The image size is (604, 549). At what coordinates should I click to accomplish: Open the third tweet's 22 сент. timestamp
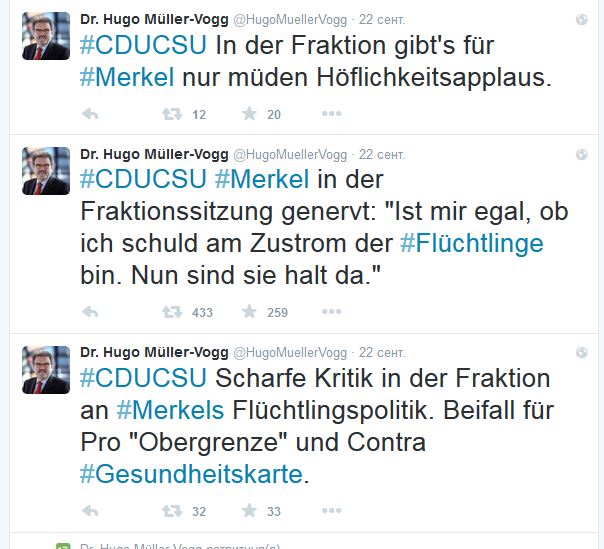click(381, 352)
